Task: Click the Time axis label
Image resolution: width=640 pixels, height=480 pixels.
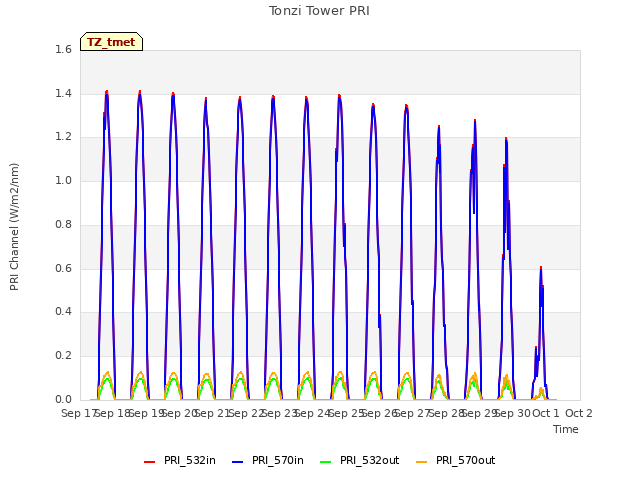Action: pos(566,429)
